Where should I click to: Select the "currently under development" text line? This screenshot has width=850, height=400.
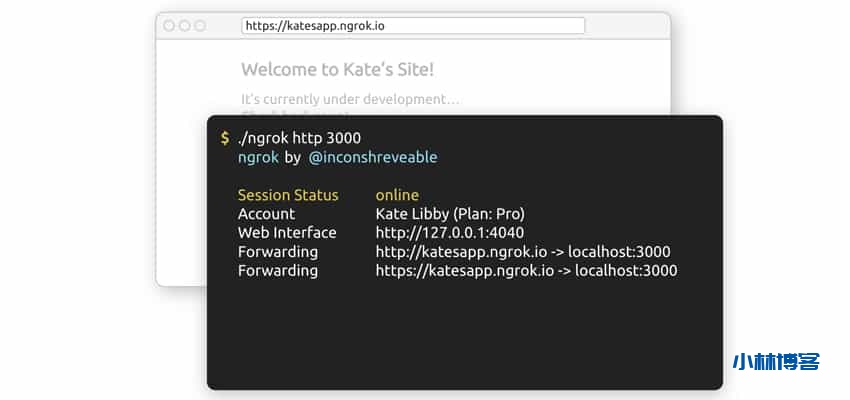(x=350, y=99)
